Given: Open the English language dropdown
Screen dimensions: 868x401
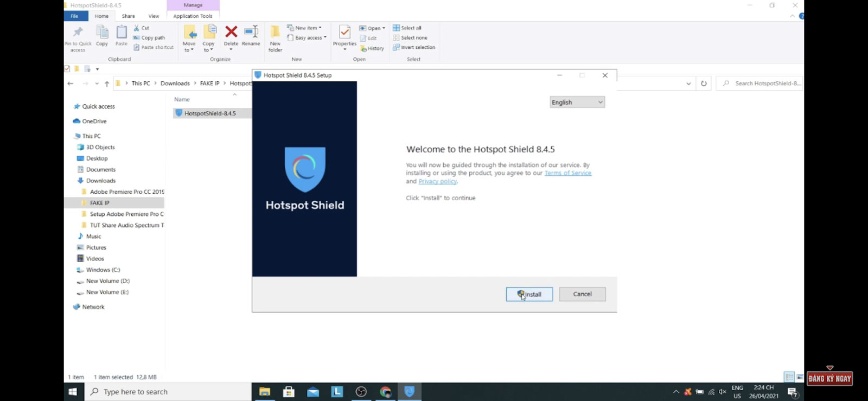Looking at the screenshot, I should point(577,102).
